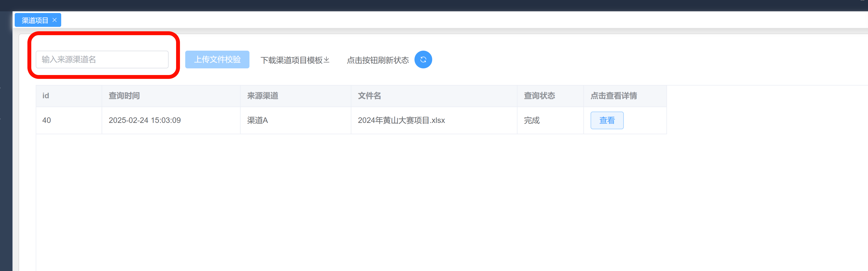Image resolution: width=868 pixels, height=271 pixels.
Task: Close the 渠道项目 tab using its X
Action: (x=55, y=20)
